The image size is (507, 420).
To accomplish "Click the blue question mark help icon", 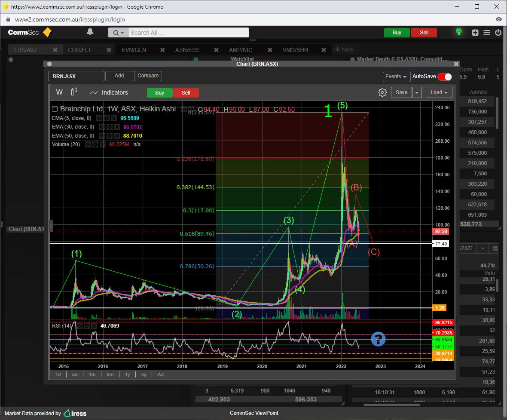I will tap(378, 339).
